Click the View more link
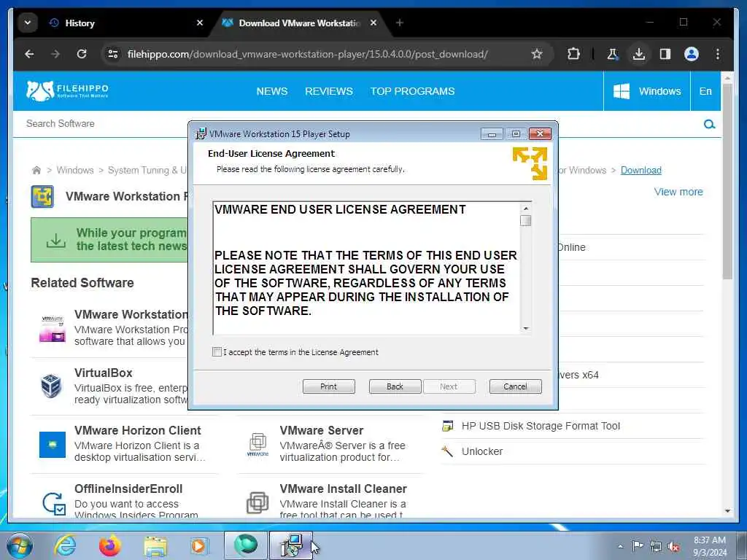This screenshot has height=560, width=747. click(x=678, y=192)
